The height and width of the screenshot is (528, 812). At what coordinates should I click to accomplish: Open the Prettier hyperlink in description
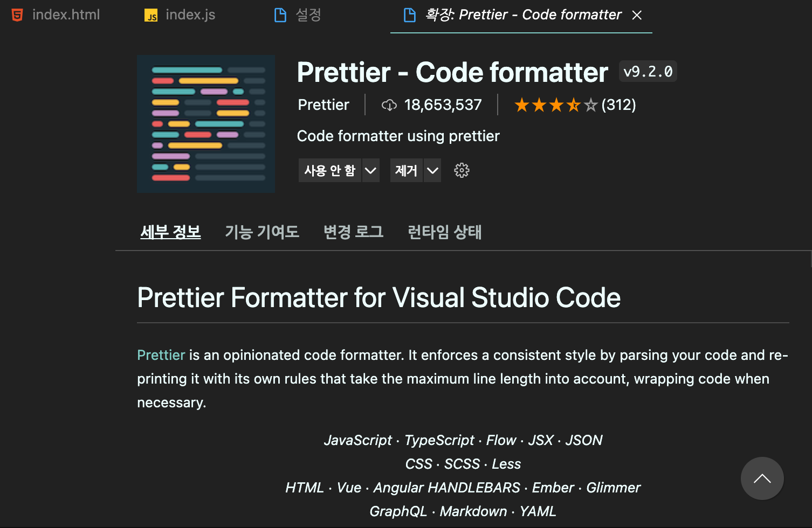[161, 355]
